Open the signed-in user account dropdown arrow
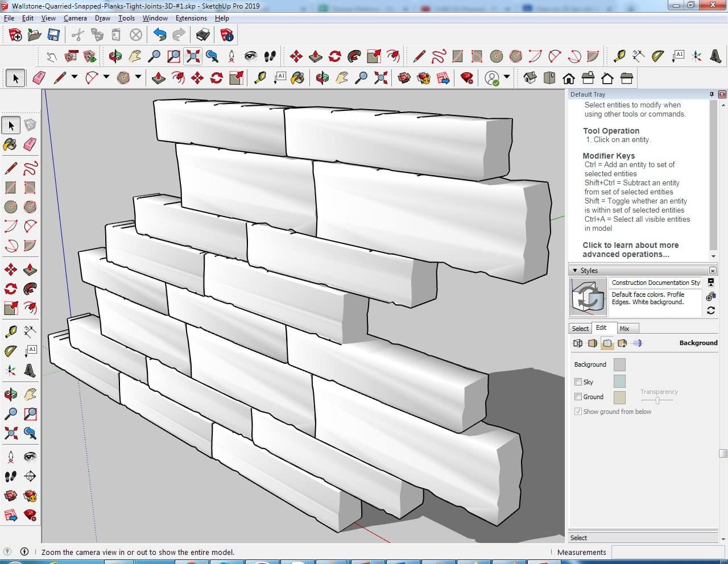Image resolution: width=728 pixels, height=564 pixels. tap(506, 77)
